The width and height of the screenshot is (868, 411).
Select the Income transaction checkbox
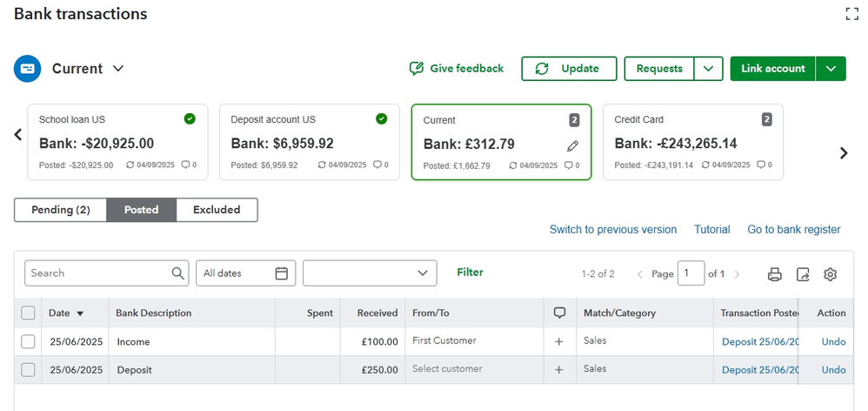[28, 342]
